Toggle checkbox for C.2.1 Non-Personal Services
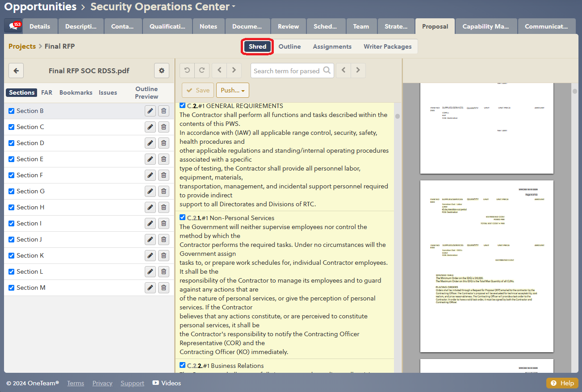Screen dimensions: 582x392 pyautogui.click(x=182, y=217)
